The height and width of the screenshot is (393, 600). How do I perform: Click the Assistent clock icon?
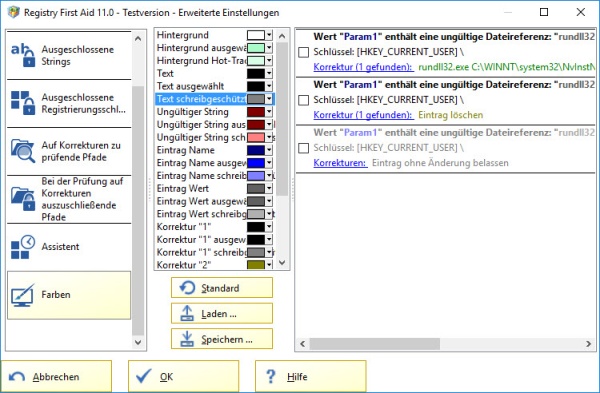click(23, 247)
